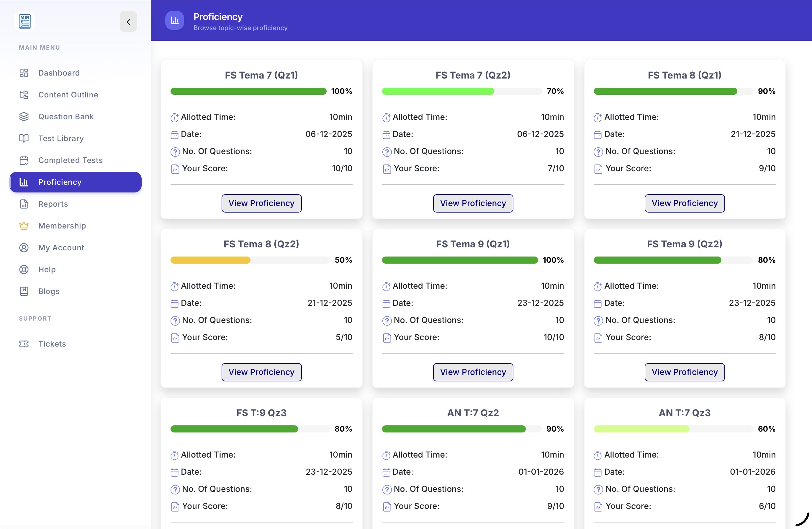Click the question mark icon in FS Tema 7 (Qz2)

(x=387, y=152)
